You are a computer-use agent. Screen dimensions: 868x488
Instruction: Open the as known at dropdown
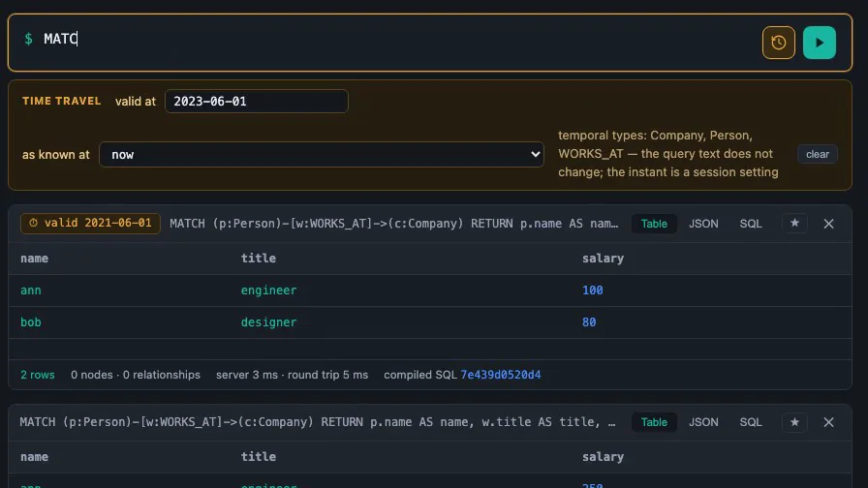point(321,154)
